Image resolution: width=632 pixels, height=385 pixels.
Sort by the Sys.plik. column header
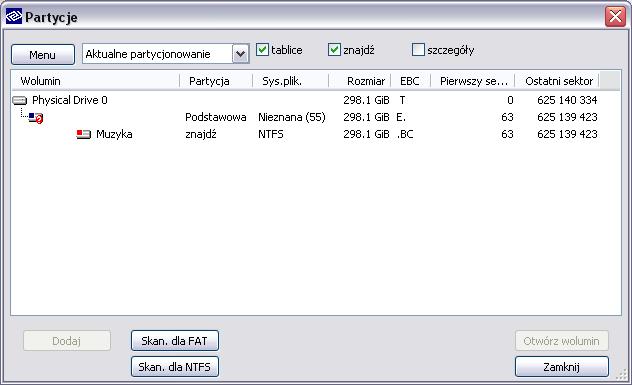click(x=291, y=81)
